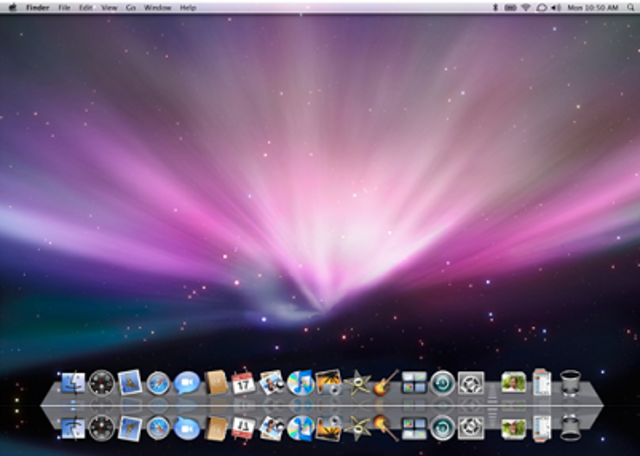Open the chat status bubble menu
Viewport: 640px width, 456px height.
pos(541,7)
